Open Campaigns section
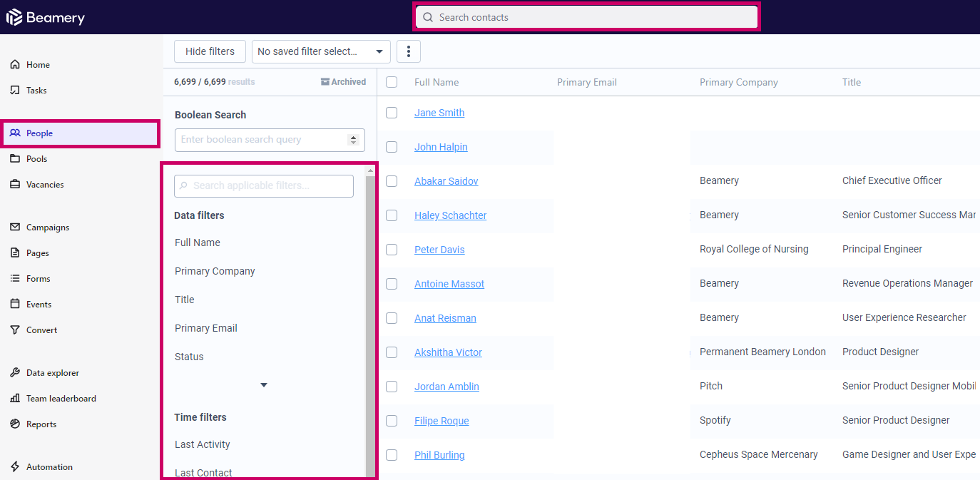This screenshot has width=980, height=480. (48, 228)
